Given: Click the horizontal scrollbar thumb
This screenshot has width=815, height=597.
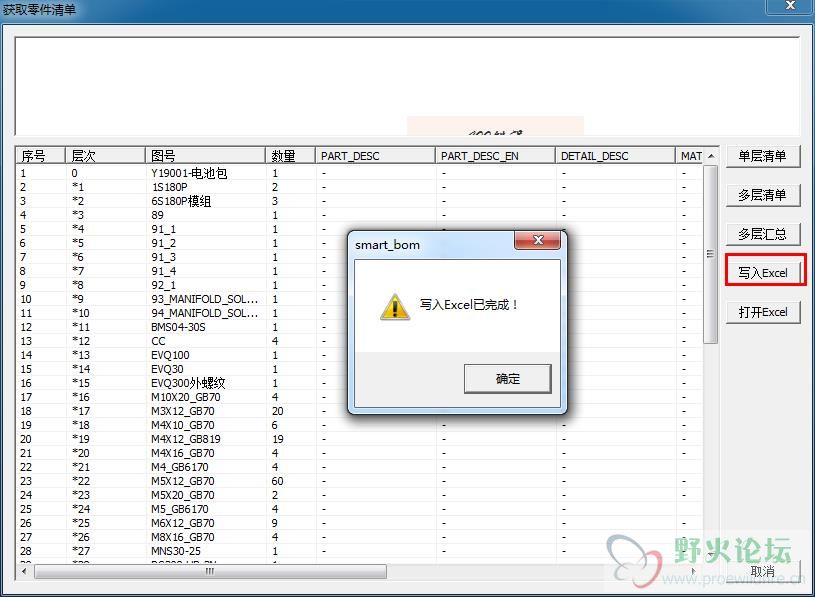Looking at the screenshot, I should coord(210,571).
